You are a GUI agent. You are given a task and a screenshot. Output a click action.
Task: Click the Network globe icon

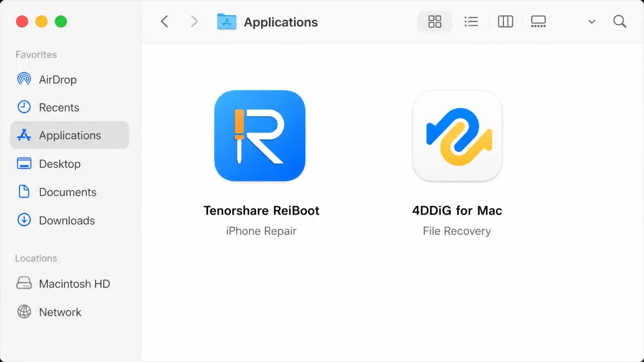[x=24, y=312]
